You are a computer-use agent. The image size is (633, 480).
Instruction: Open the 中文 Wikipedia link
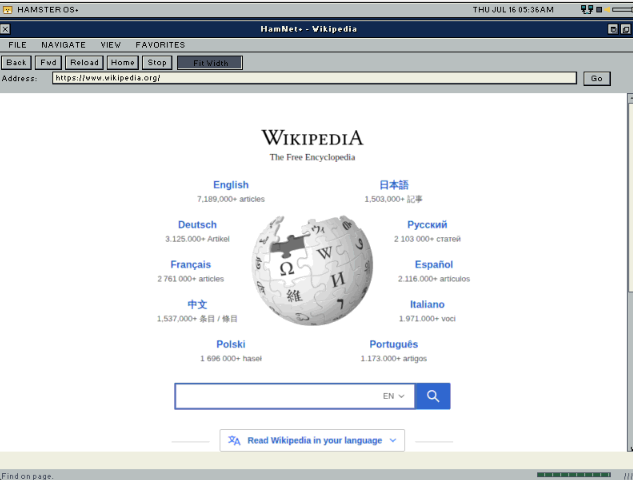pos(197,304)
